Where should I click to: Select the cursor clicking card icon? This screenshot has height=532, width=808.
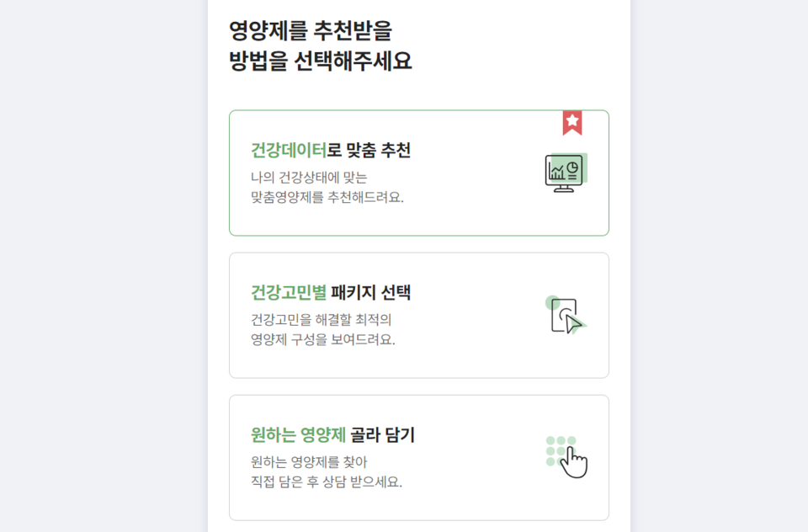pos(564,316)
